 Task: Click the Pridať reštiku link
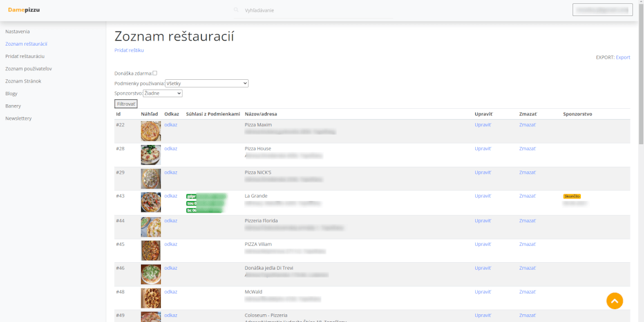pyautogui.click(x=129, y=50)
